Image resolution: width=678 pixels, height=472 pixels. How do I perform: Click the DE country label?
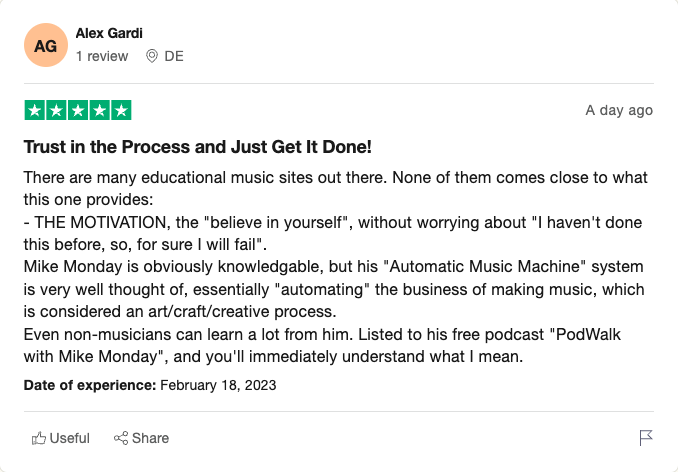click(174, 56)
